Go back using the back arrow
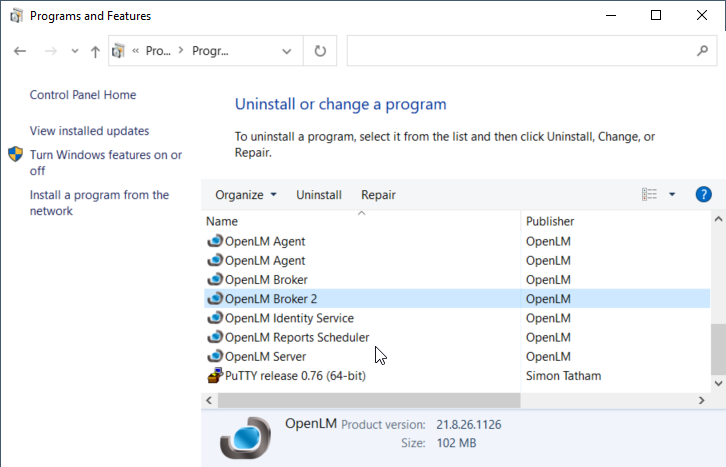The width and height of the screenshot is (726, 467). [21, 50]
